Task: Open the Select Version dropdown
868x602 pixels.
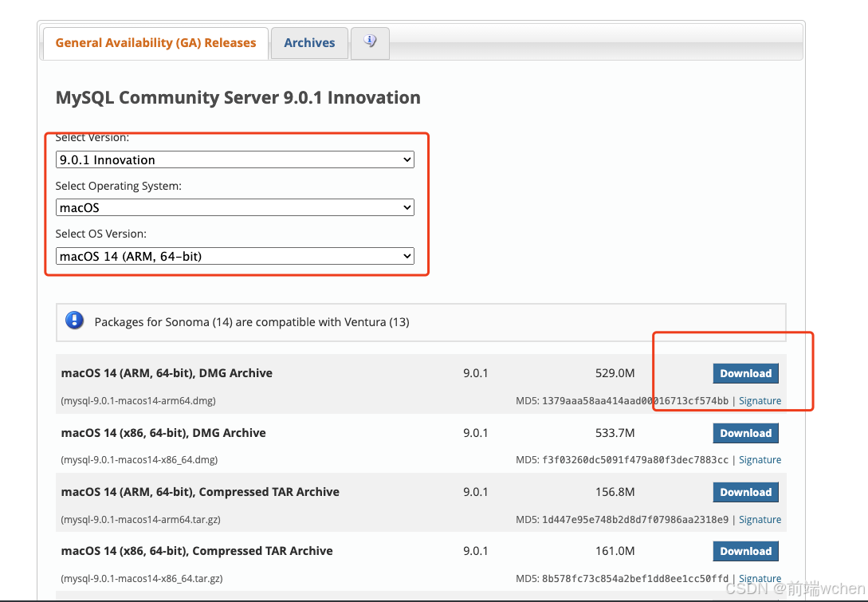Action: click(x=234, y=159)
